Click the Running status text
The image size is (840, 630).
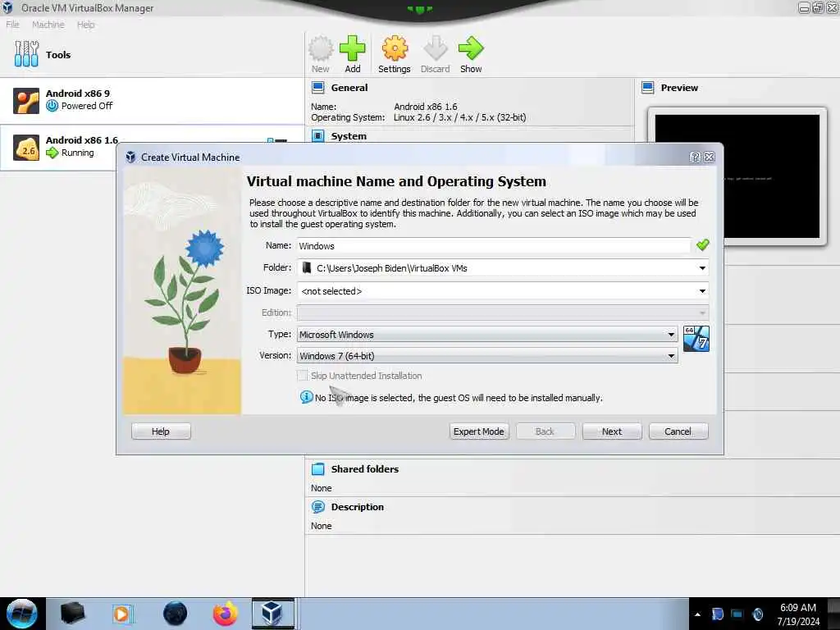click(x=78, y=153)
